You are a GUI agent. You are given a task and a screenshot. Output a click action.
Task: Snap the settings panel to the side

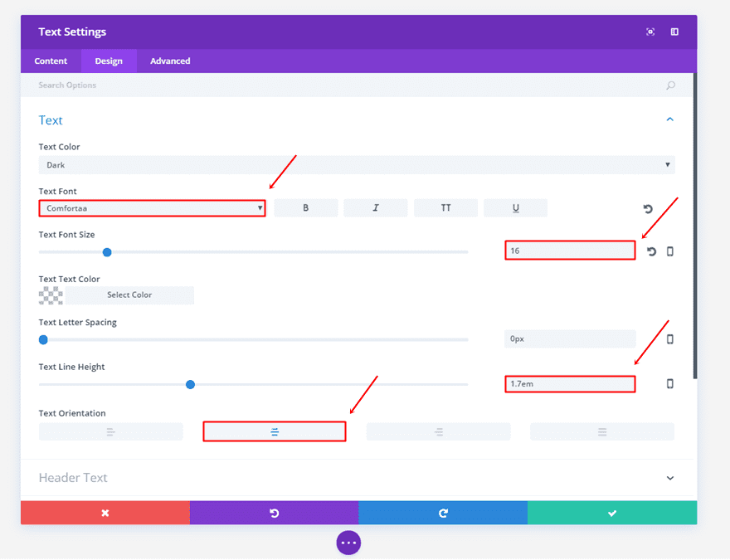tap(674, 32)
